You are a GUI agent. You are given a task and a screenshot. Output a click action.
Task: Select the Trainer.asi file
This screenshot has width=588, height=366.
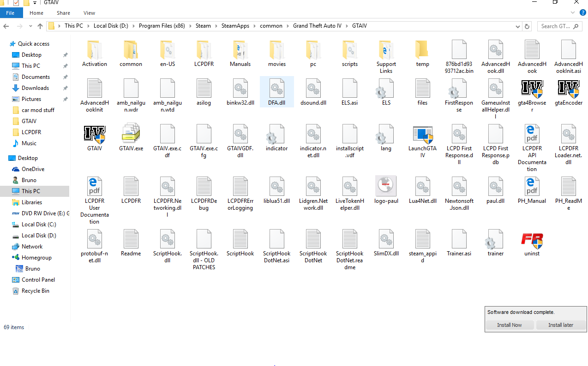[459, 239]
